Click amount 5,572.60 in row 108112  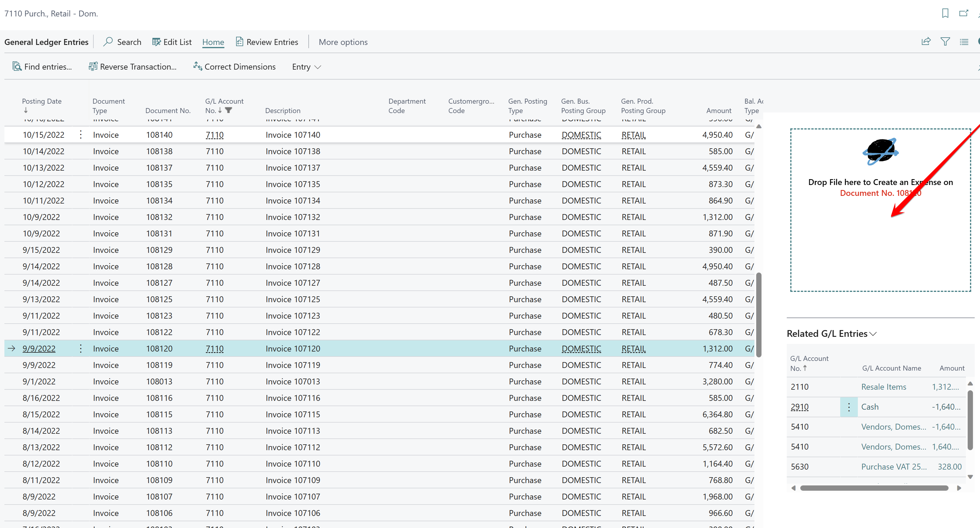coord(717,447)
